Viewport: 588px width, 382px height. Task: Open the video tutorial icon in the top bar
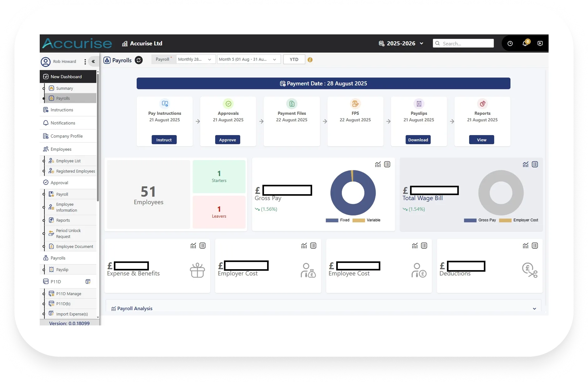(540, 43)
